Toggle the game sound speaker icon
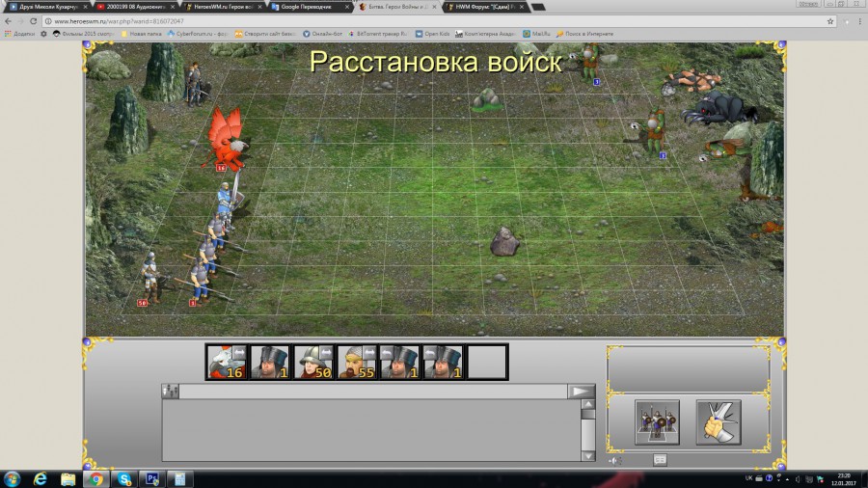 click(x=615, y=460)
